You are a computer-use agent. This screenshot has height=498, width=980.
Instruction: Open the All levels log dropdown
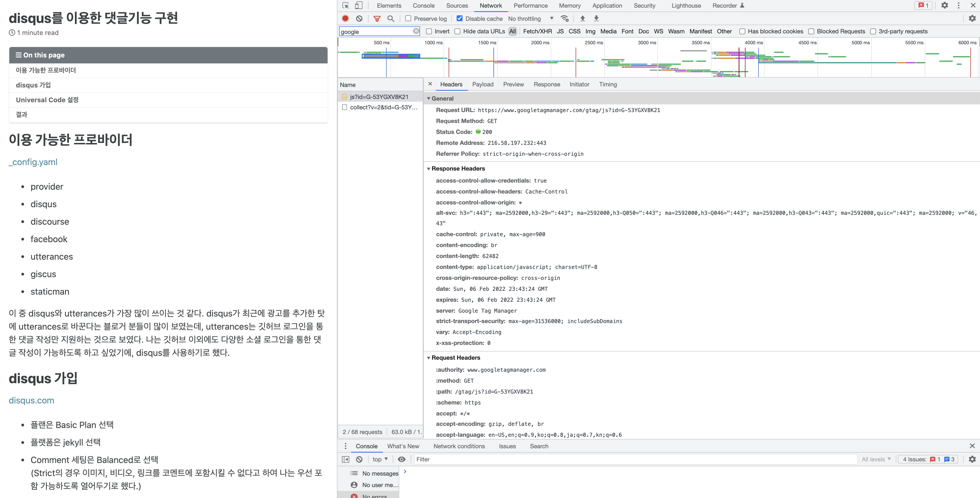point(875,459)
